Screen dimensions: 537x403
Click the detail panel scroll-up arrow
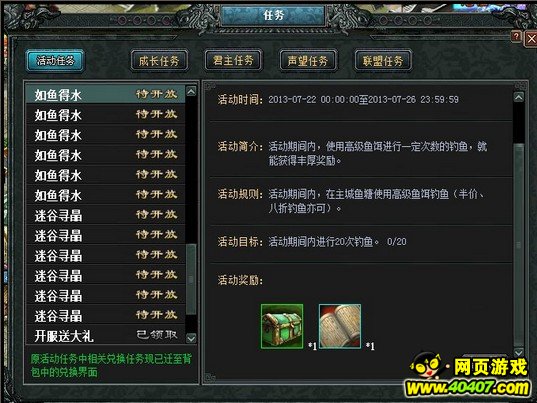tap(519, 97)
